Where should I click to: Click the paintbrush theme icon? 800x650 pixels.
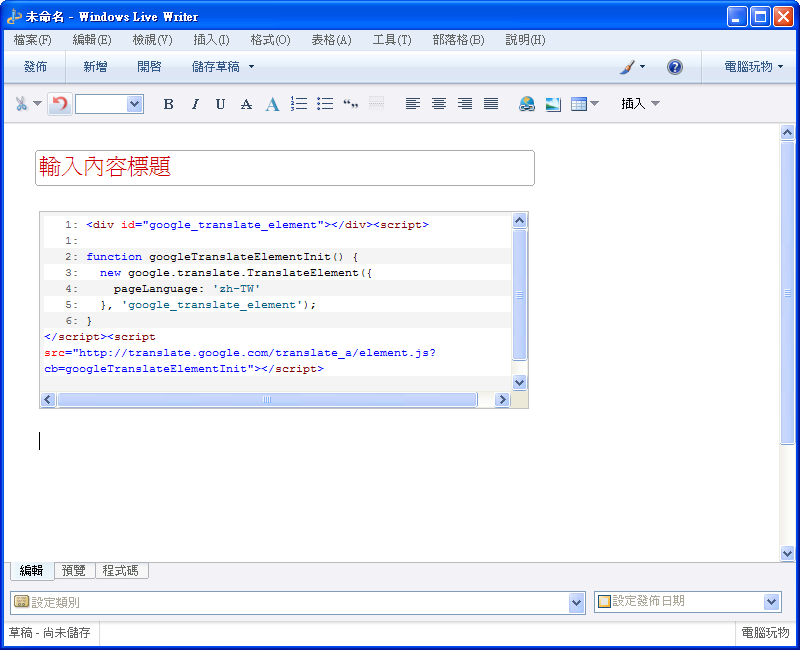click(628, 67)
